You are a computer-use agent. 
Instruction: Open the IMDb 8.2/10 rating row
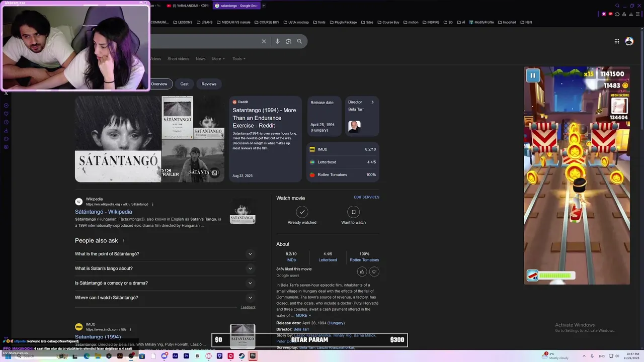[x=343, y=149]
